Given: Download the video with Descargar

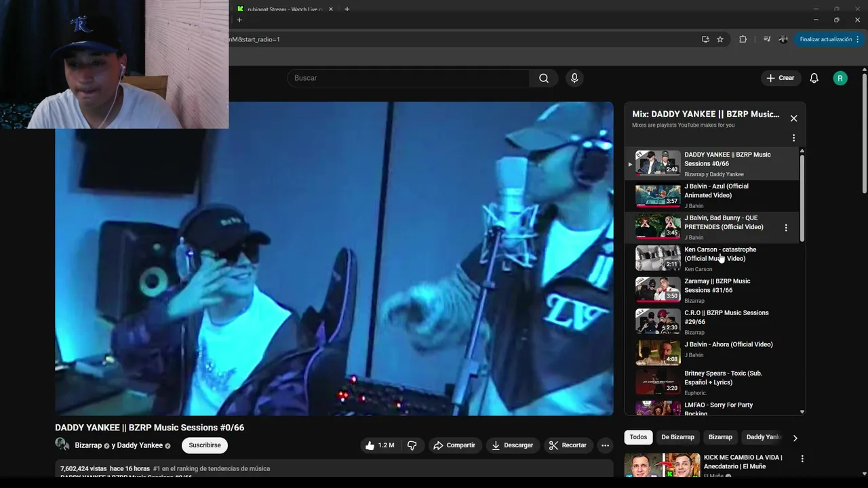Looking at the screenshot, I should tap(513, 445).
